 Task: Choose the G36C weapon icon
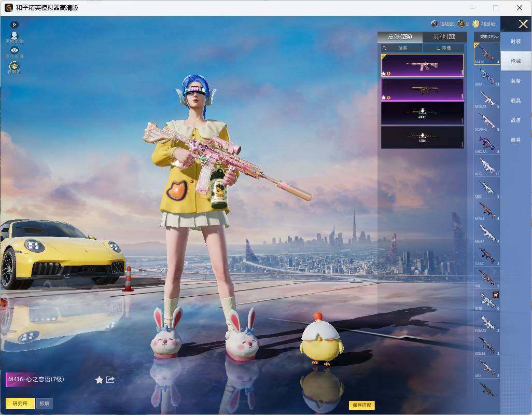pos(487,256)
